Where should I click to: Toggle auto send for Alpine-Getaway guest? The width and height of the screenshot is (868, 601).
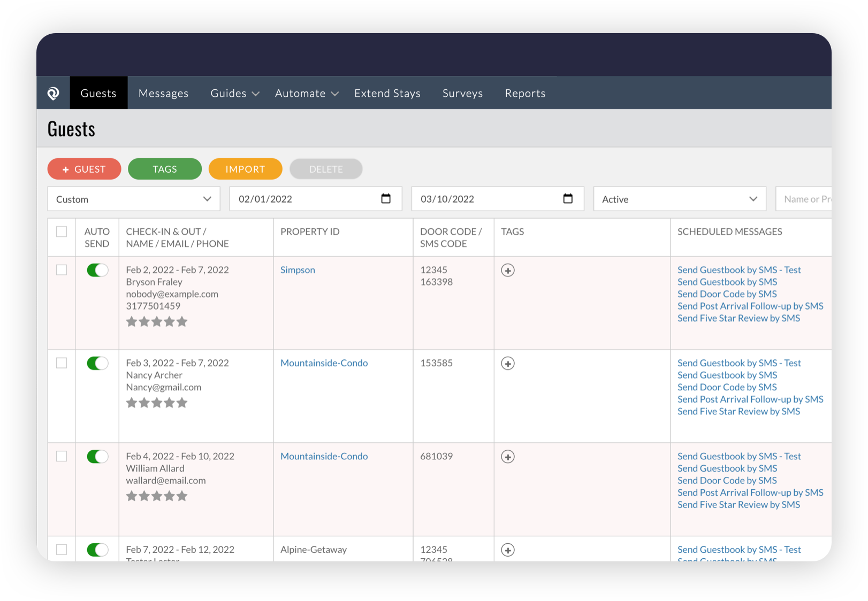tap(97, 550)
